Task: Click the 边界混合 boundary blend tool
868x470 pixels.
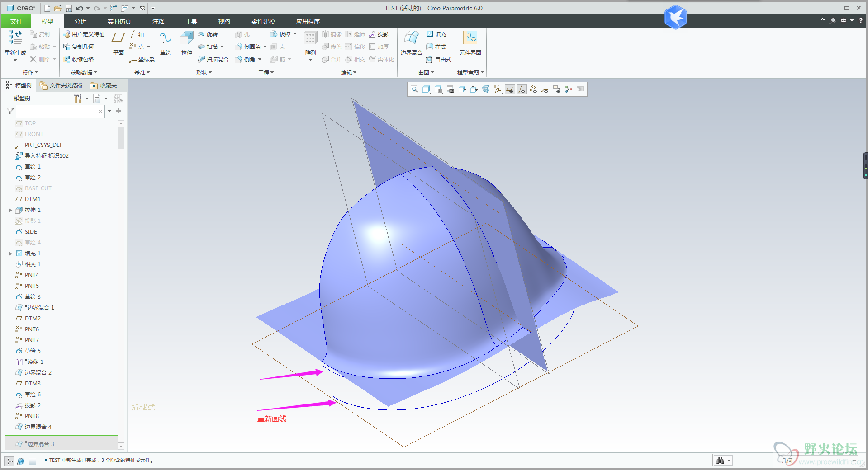Action: click(x=411, y=43)
